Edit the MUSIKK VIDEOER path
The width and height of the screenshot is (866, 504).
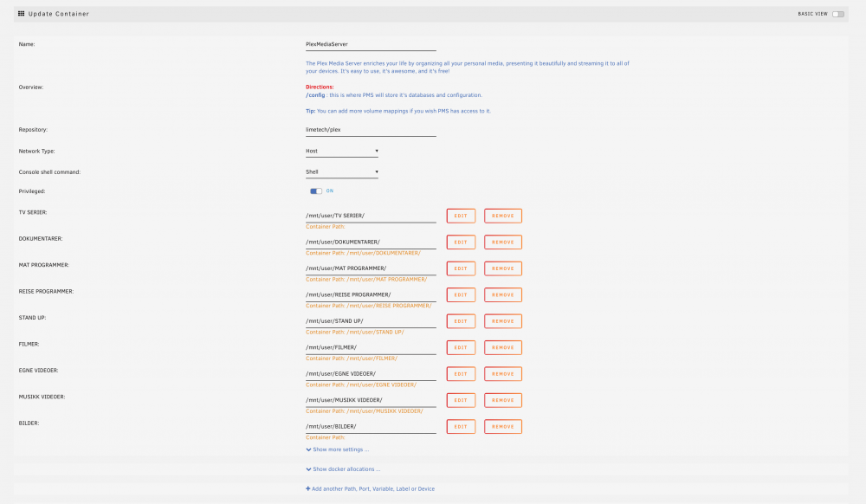point(461,400)
